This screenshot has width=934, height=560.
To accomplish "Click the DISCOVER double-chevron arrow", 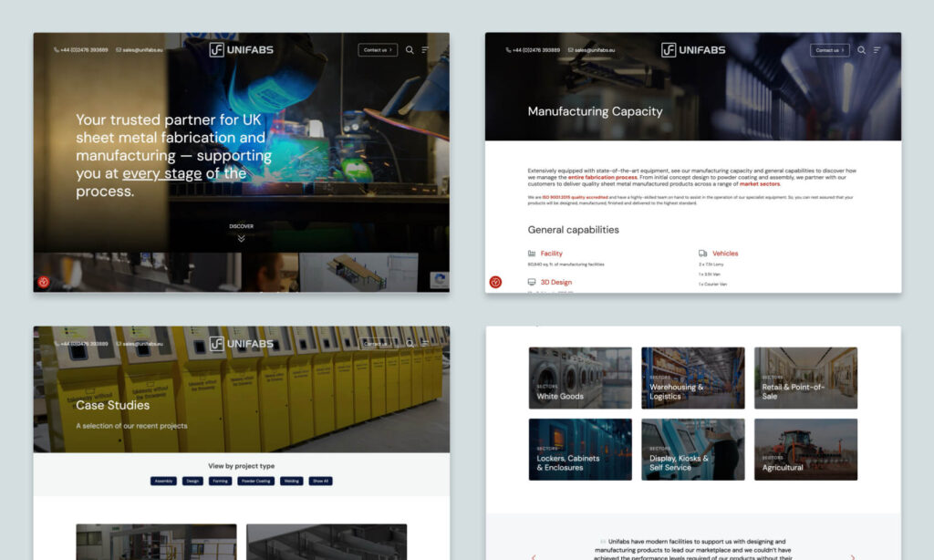I will (241, 238).
